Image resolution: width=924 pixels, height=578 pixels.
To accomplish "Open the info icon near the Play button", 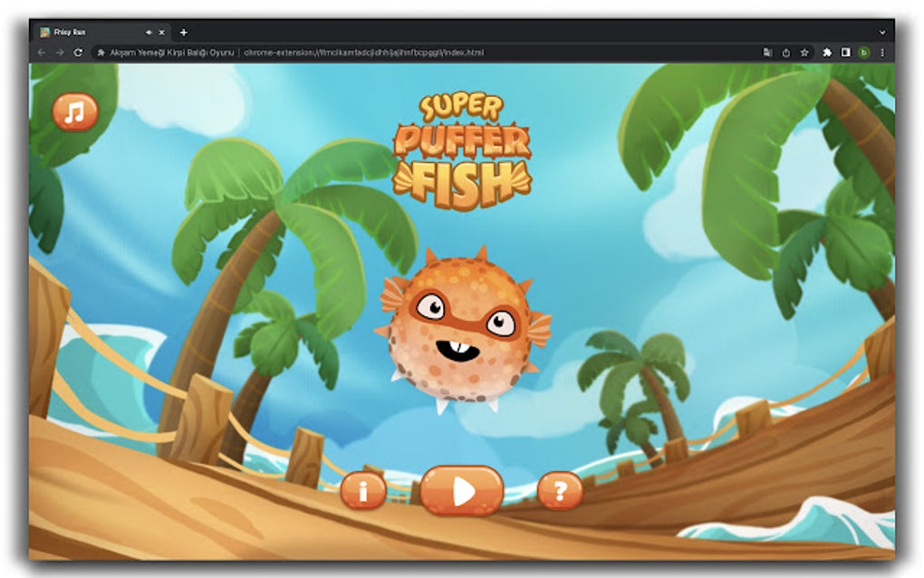I will [x=362, y=491].
